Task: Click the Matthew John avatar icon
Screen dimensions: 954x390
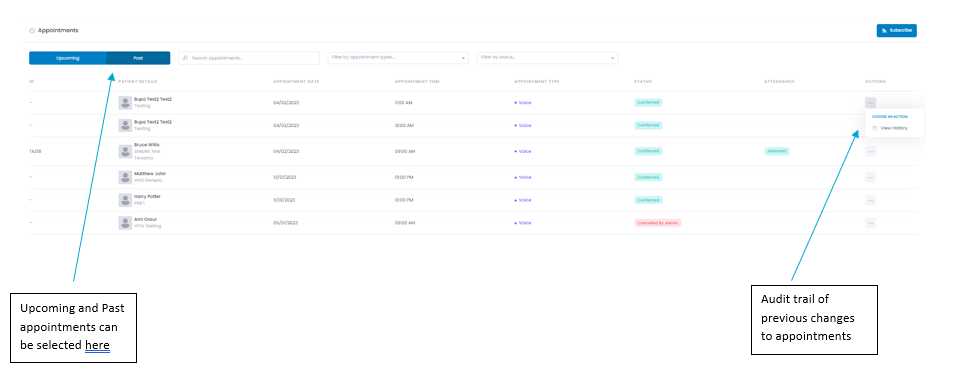Action: tap(125, 177)
